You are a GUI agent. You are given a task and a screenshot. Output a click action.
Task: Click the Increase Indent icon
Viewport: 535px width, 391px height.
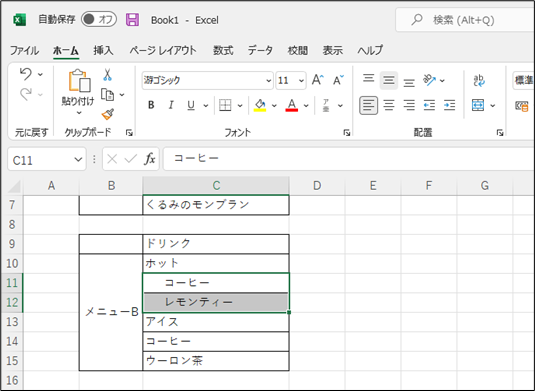(x=450, y=105)
